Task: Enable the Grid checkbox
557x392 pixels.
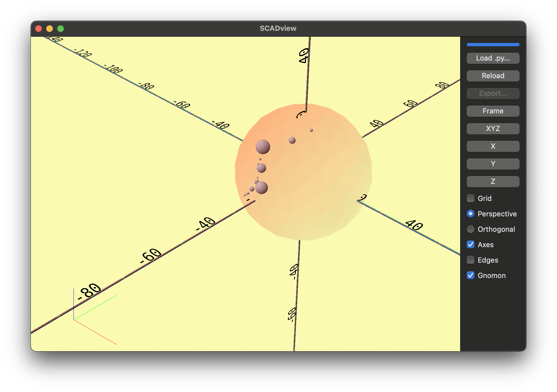Action: pos(470,198)
